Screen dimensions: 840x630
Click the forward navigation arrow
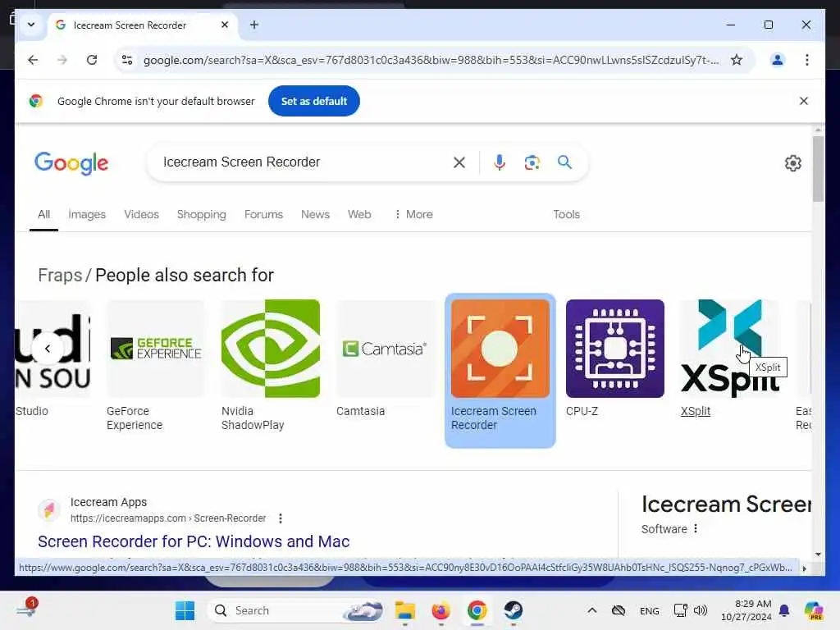tap(62, 60)
